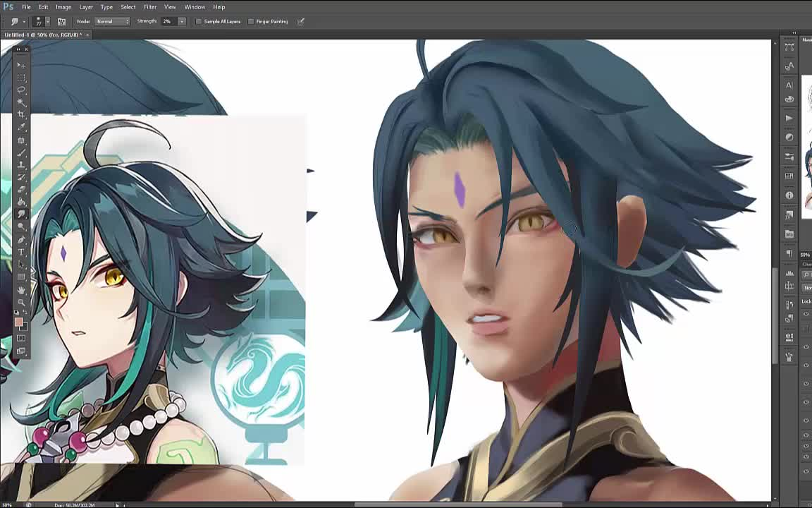Open the Layer menu
This screenshot has height=508, width=812.
tap(86, 7)
